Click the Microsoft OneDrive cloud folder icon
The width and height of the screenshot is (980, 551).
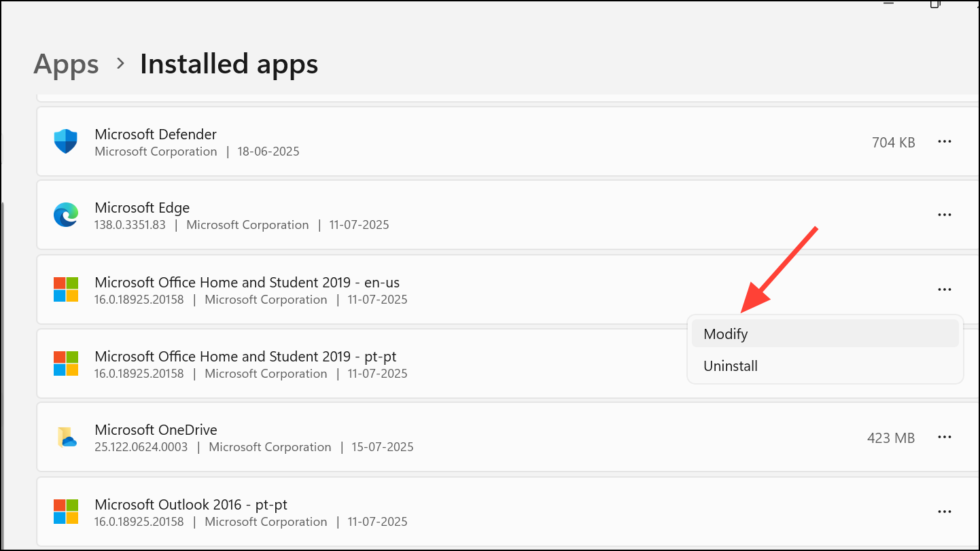coord(66,437)
